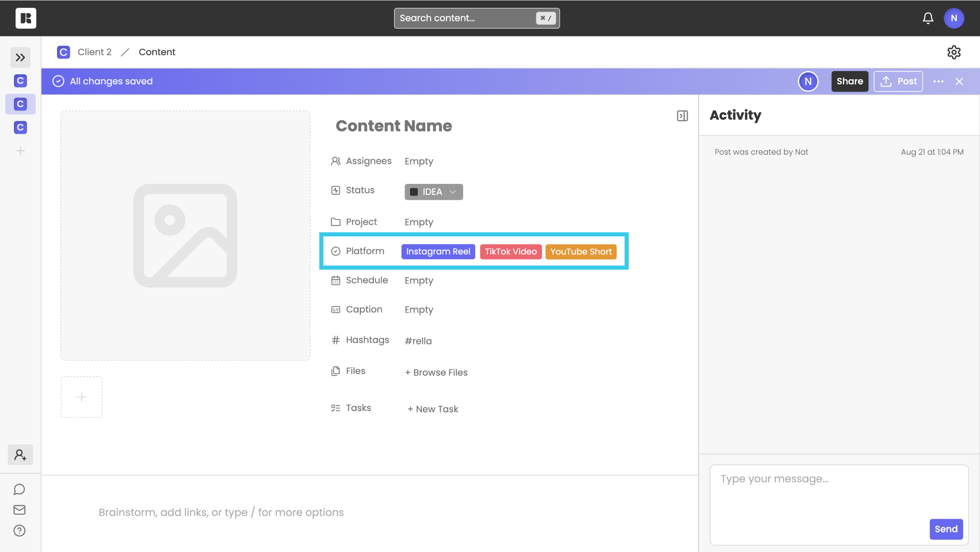Click All changes saved check icon
Screen dimensions: 980x552
pyautogui.click(x=58, y=81)
